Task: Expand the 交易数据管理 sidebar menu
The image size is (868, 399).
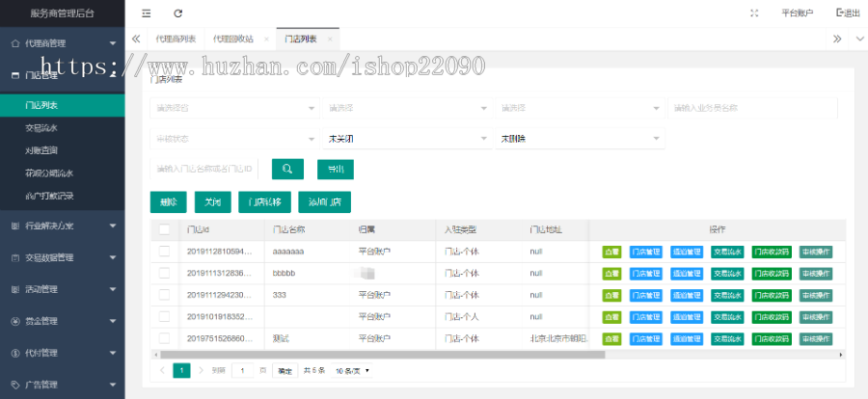Action: coord(63,257)
